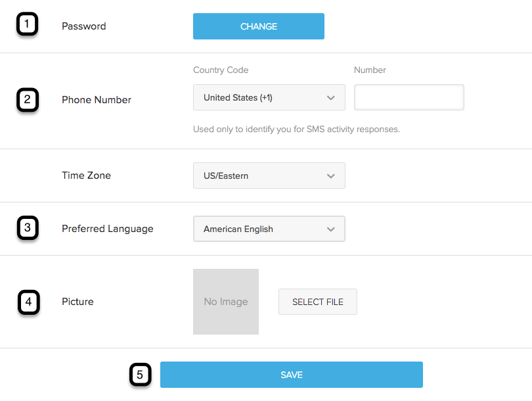Open the American English language dropdown
Image resolution: width=532 pixels, height=401 pixels.
coord(269,229)
